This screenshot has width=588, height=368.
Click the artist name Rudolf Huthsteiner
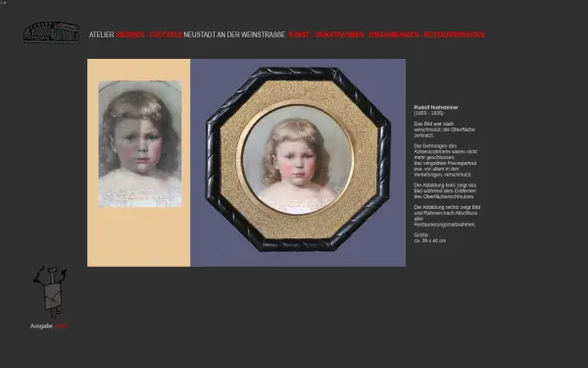436,107
